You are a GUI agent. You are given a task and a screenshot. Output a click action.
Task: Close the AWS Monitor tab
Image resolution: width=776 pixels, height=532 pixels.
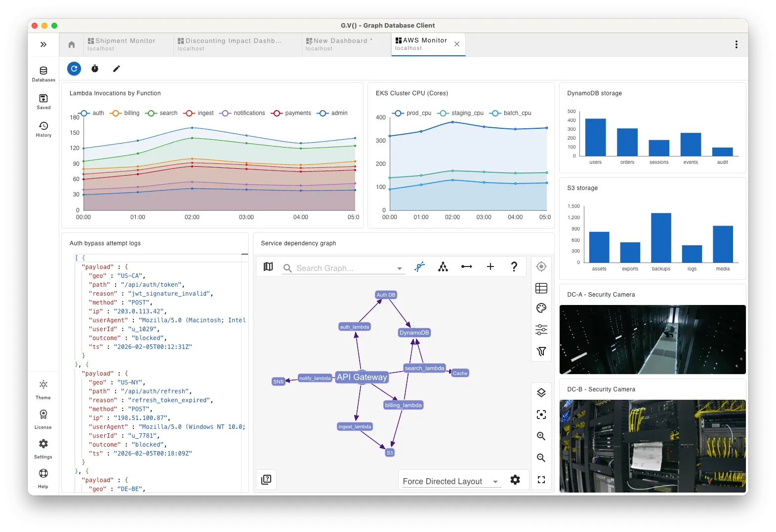457,44
